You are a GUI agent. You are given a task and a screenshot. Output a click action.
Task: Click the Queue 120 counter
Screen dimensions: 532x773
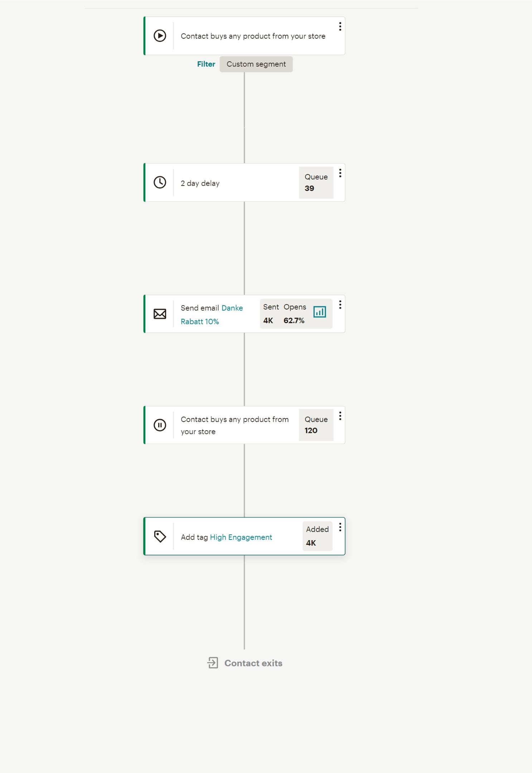tap(316, 425)
